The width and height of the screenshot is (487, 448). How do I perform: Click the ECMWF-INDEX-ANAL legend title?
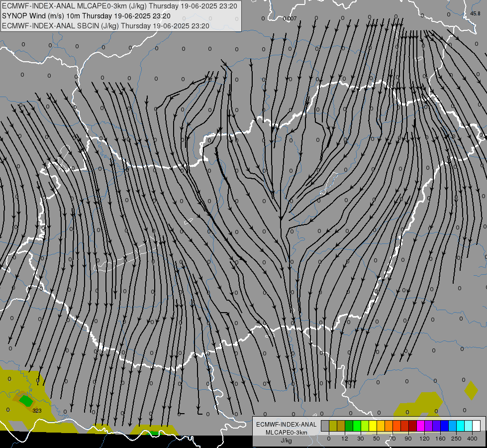[x=286, y=425]
